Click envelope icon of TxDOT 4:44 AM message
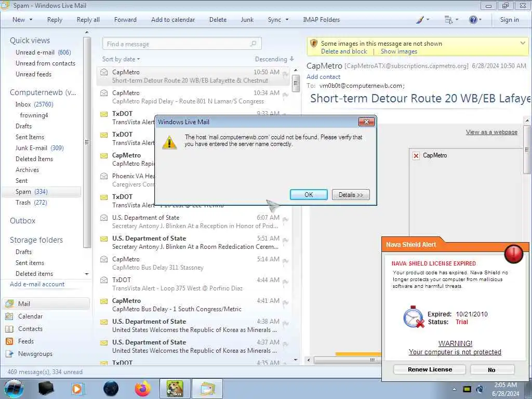The width and height of the screenshot is (532, 399). coord(104,280)
